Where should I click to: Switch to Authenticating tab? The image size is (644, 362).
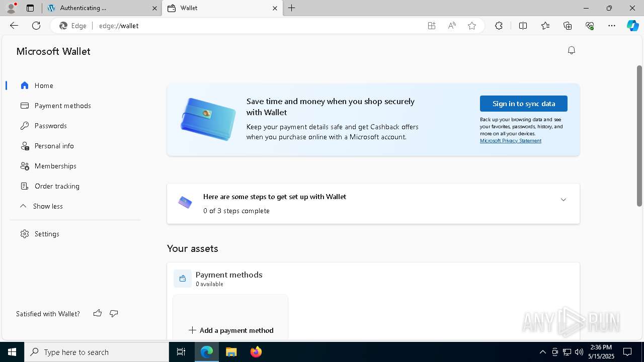pos(102,8)
